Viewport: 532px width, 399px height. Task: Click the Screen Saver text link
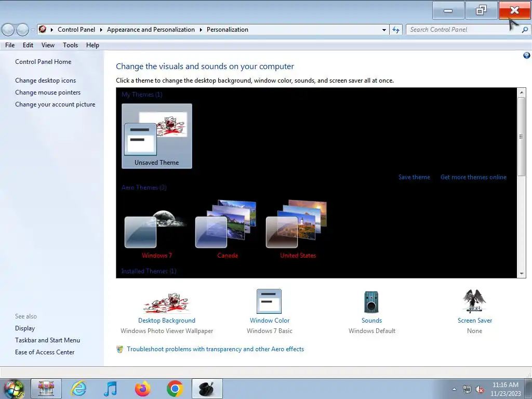475,320
